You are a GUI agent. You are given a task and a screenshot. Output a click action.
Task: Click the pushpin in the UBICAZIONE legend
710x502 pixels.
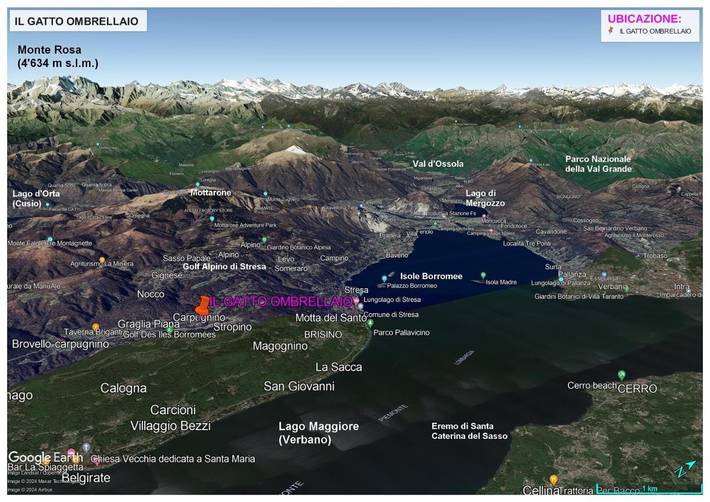[x=612, y=32]
